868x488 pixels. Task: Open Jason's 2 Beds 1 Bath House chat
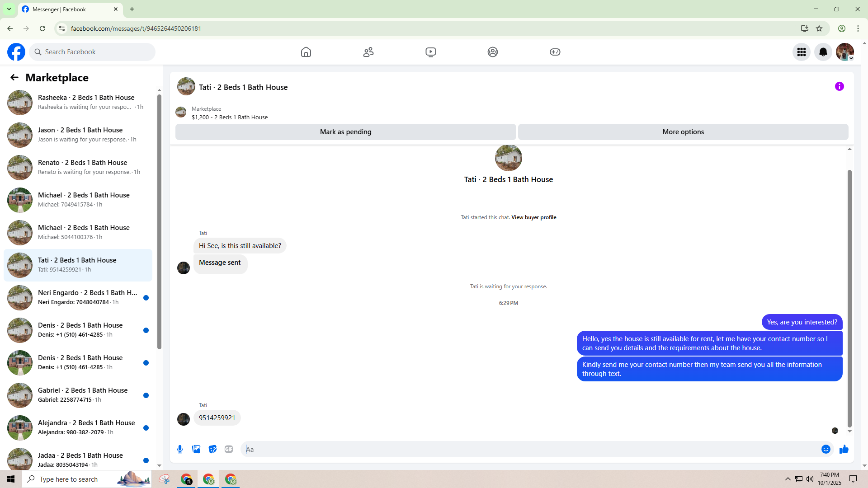tap(78, 135)
